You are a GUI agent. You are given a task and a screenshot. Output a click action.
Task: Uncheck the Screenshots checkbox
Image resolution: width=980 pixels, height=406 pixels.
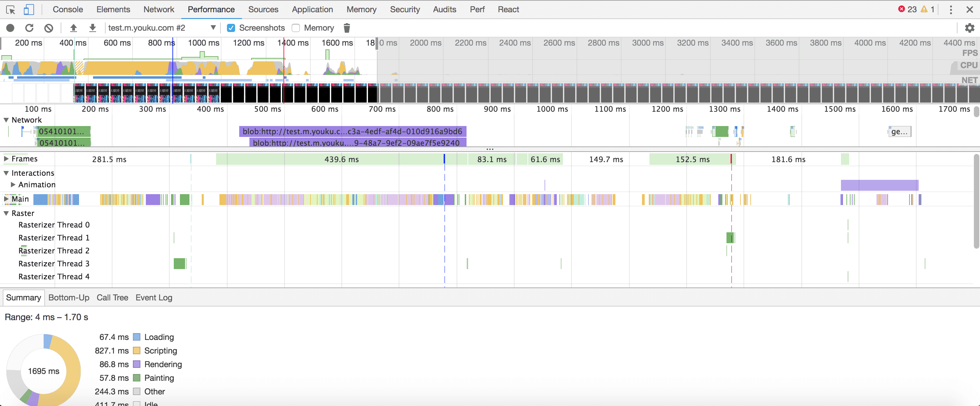[x=231, y=28]
